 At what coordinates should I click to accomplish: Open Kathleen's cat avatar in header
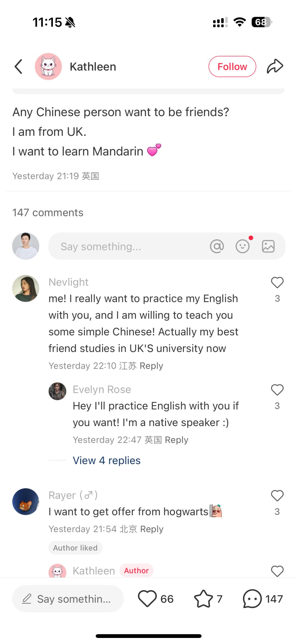[48, 67]
